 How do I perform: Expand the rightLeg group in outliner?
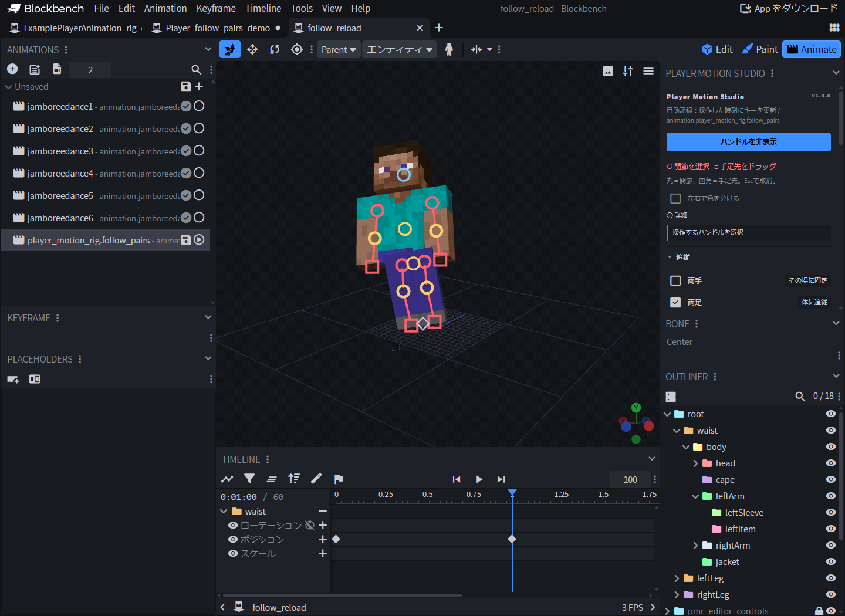pos(677,595)
